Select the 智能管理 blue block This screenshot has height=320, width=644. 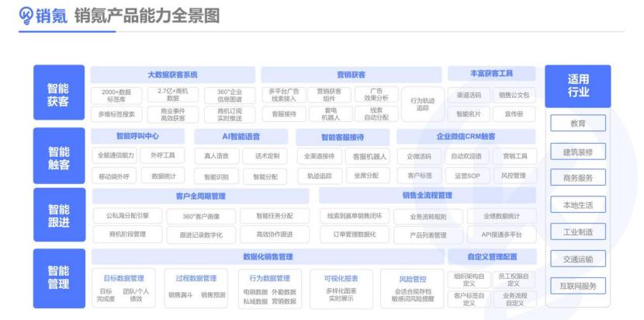(x=59, y=278)
